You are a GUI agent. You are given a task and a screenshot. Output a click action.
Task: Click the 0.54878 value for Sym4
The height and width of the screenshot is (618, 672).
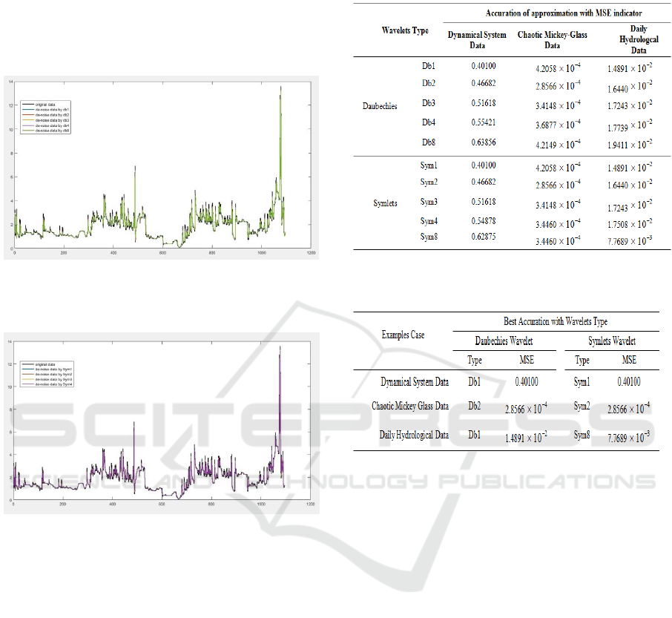click(x=484, y=220)
